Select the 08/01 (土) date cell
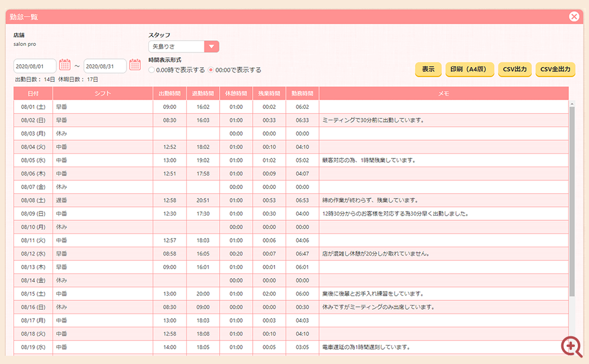 [x=33, y=107]
